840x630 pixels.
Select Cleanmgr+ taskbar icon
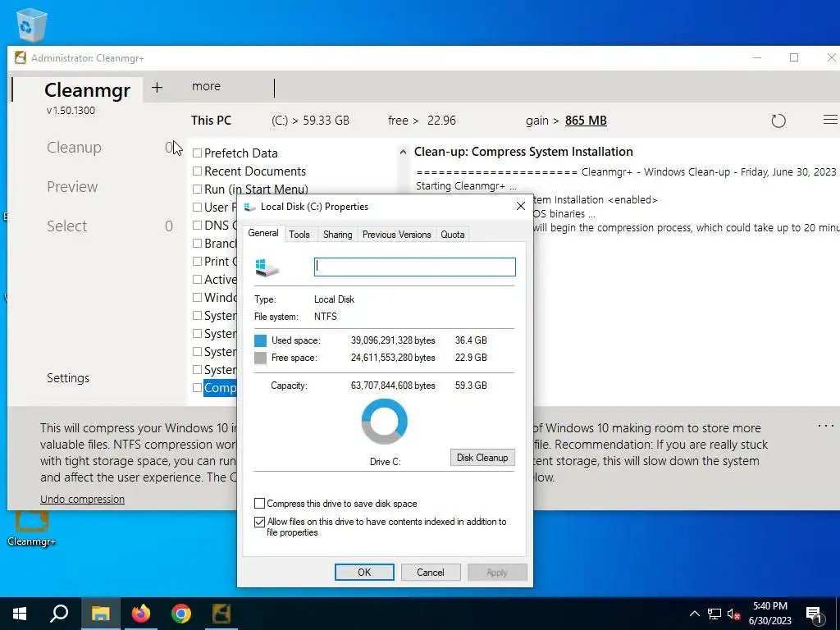coord(221,614)
